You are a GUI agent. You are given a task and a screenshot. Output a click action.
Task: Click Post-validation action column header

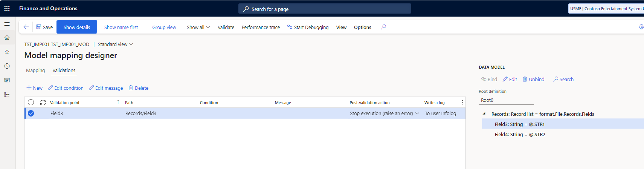369,103
